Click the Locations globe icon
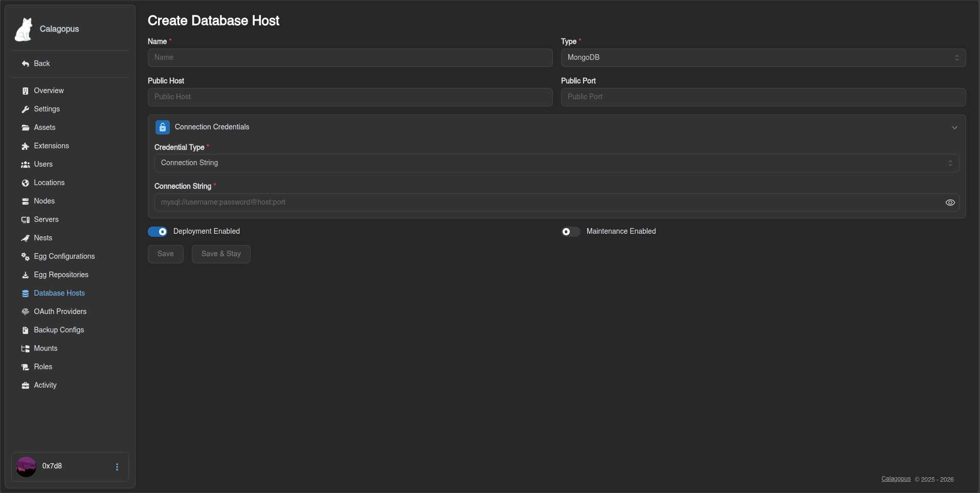The width and height of the screenshot is (980, 493). coord(25,183)
